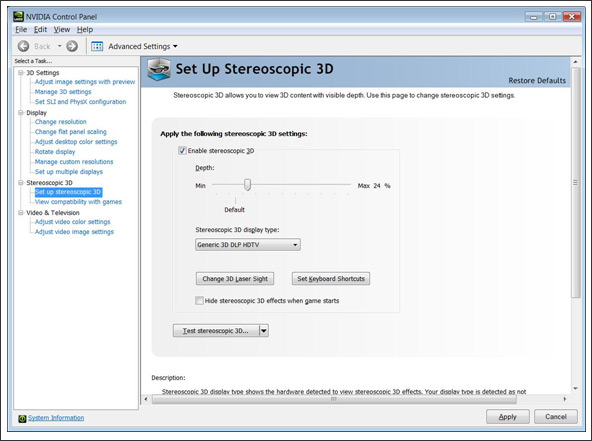Screen dimensions: 592x441
Task: Click the scroll down arrow
Action: [x=575, y=389]
